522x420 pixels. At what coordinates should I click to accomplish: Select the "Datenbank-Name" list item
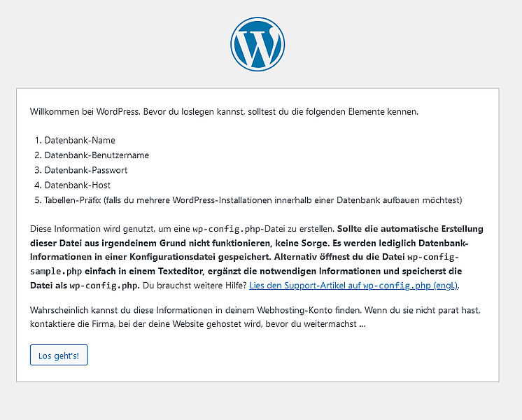coord(80,140)
